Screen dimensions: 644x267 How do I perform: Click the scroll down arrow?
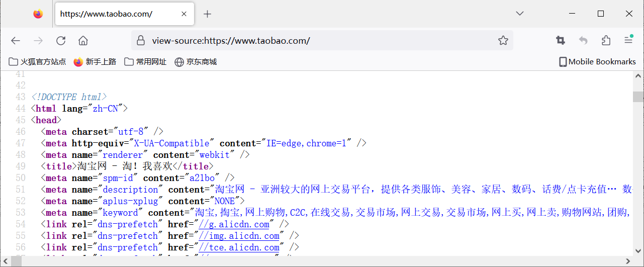[x=638, y=251]
